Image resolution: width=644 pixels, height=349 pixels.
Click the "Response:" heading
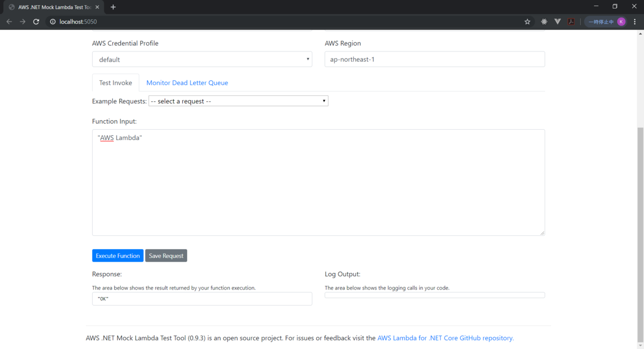tap(107, 274)
